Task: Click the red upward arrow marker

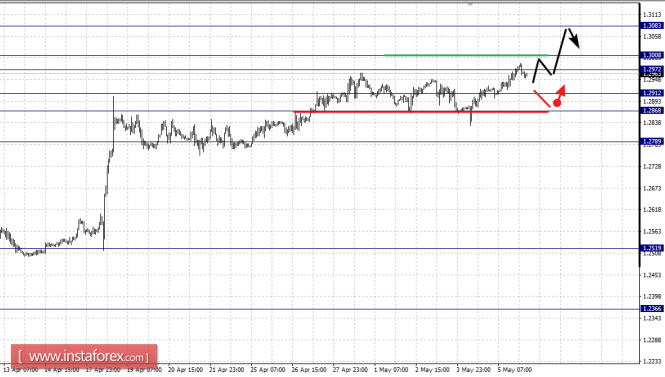Action: (561, 90)
